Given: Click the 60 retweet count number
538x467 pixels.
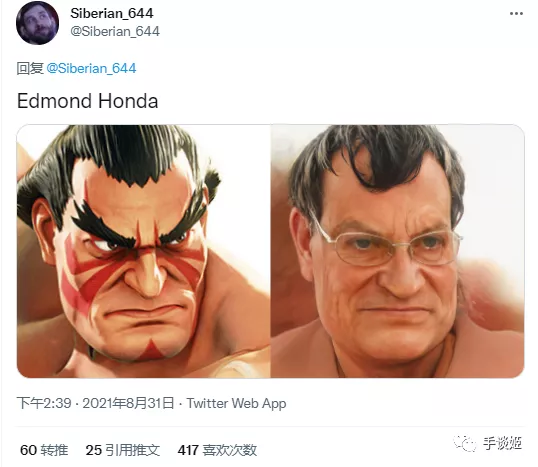Looking at the screenshot, I should coord(28,450).
